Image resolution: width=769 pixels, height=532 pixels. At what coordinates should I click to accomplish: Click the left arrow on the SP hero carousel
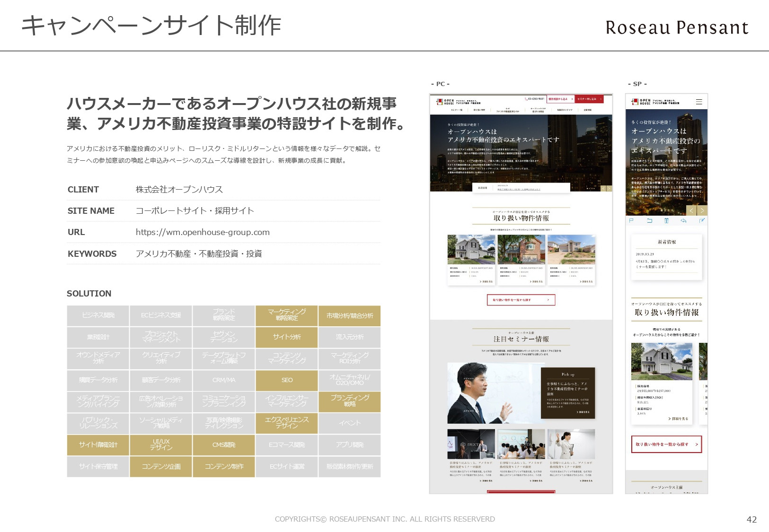click(692, 210)
